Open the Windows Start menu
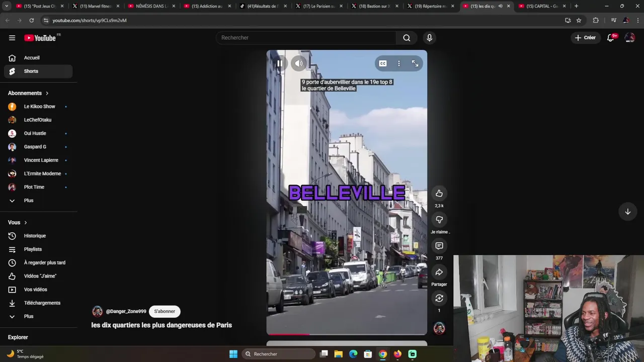The height and width of the screenshot is (362, 644). [233, 354]
